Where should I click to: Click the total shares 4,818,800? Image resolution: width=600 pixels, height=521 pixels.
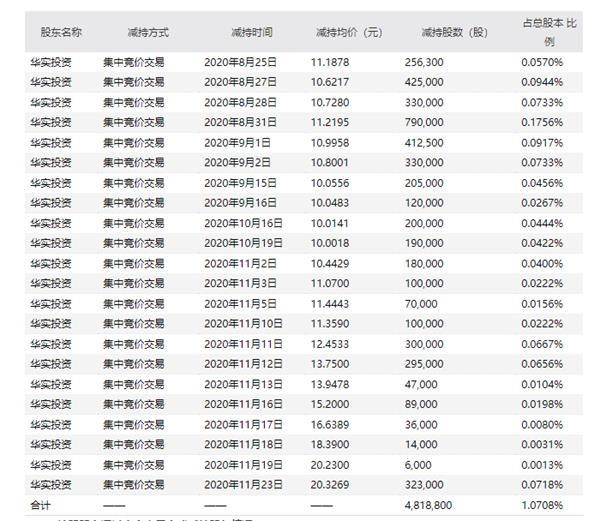click(x=429, y=505)
